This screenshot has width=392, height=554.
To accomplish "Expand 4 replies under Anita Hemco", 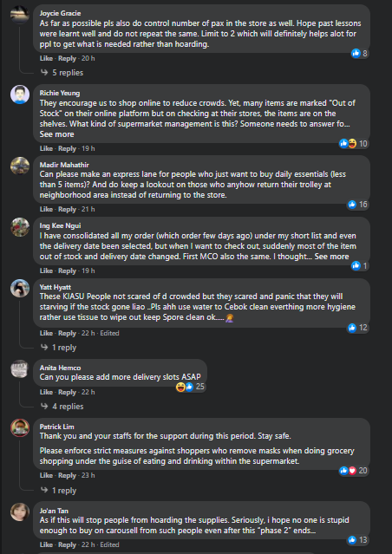I will point(62,407).
